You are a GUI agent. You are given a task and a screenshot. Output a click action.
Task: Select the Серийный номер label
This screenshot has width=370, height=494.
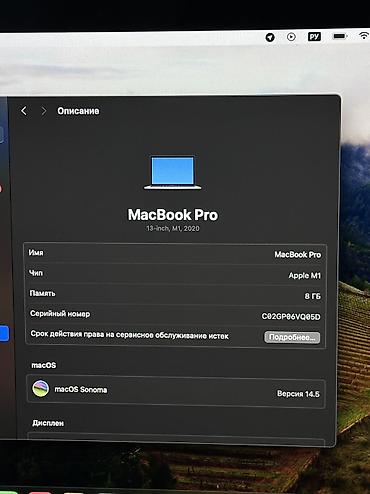60,314
